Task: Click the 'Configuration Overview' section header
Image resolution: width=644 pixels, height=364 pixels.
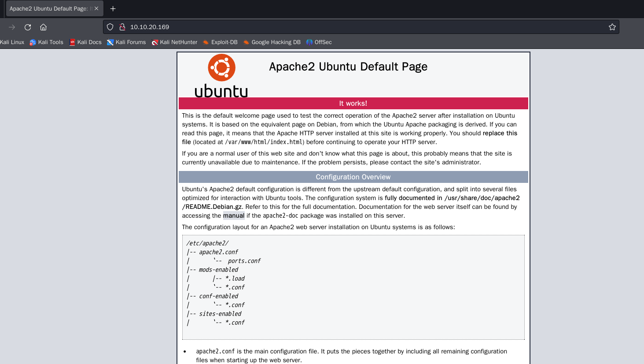Action: pos(353,177)
